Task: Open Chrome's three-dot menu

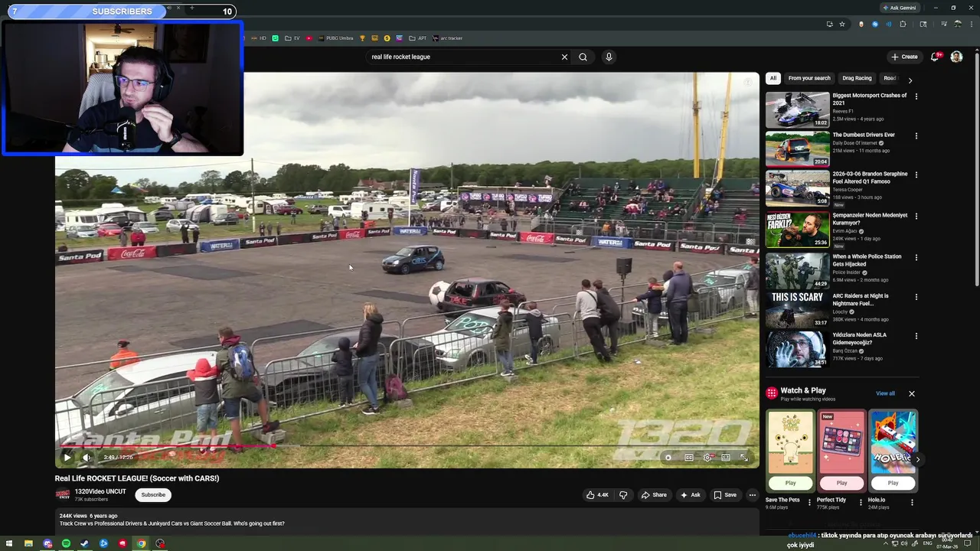Action: point(970,24)
